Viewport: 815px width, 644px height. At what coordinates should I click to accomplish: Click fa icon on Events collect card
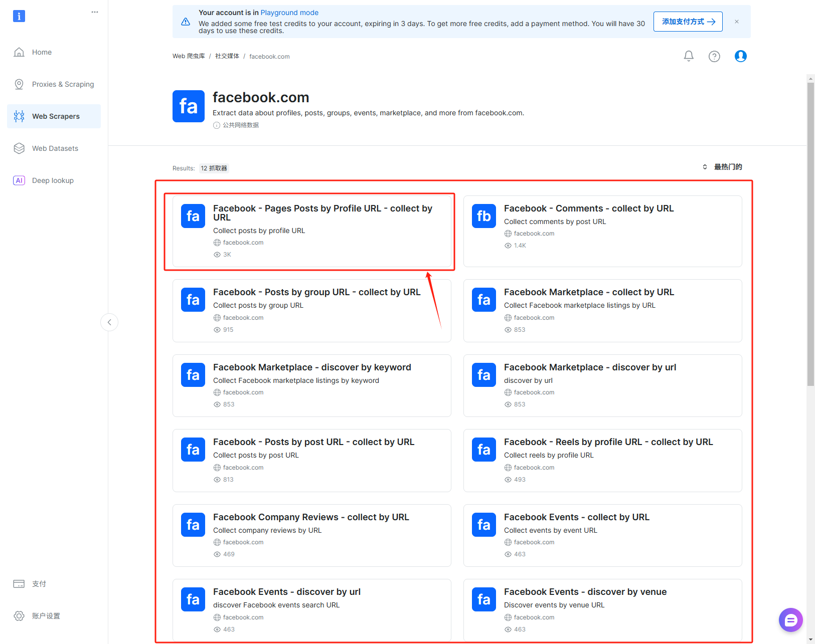tap(484, 525)
